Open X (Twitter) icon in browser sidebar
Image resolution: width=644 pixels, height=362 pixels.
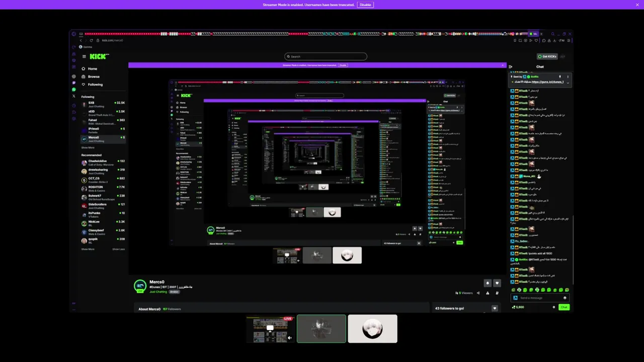[x=74, y=96]
